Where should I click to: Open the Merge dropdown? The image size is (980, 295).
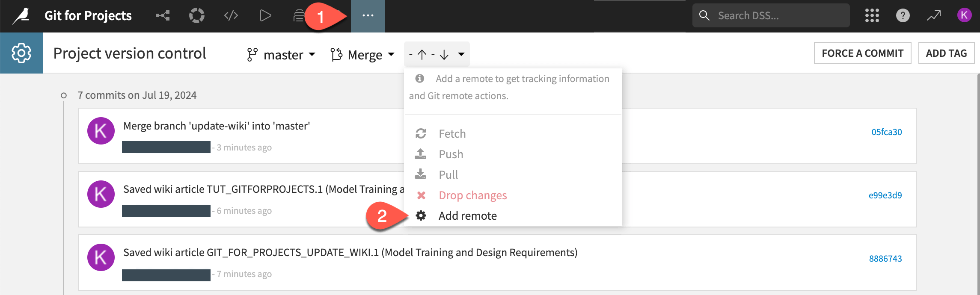(x=362, y=55)
